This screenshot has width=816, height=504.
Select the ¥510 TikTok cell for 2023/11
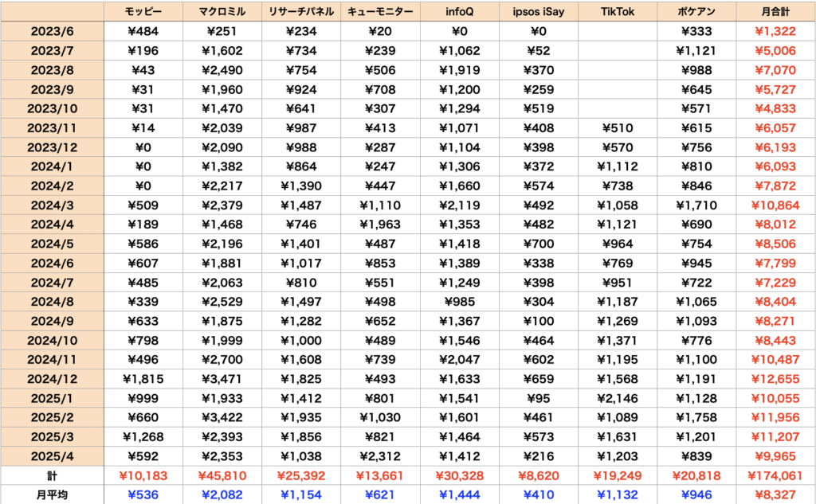click(x=618, y=128)
